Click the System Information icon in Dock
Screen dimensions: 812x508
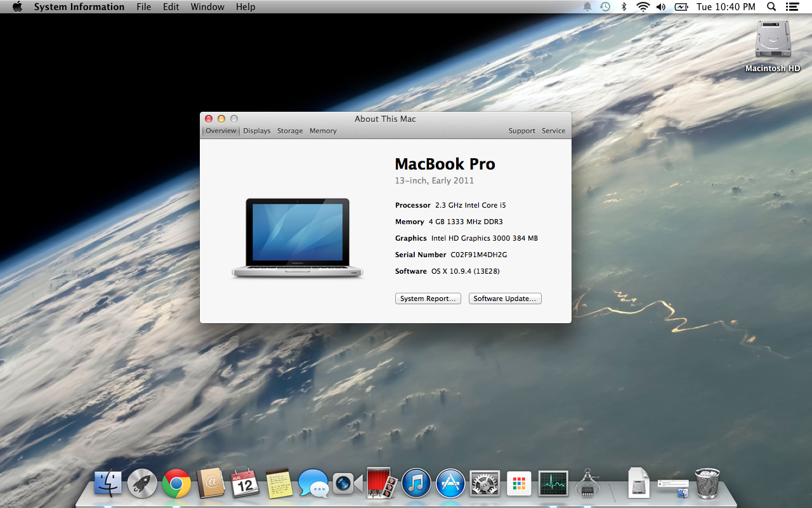(587, 485)
